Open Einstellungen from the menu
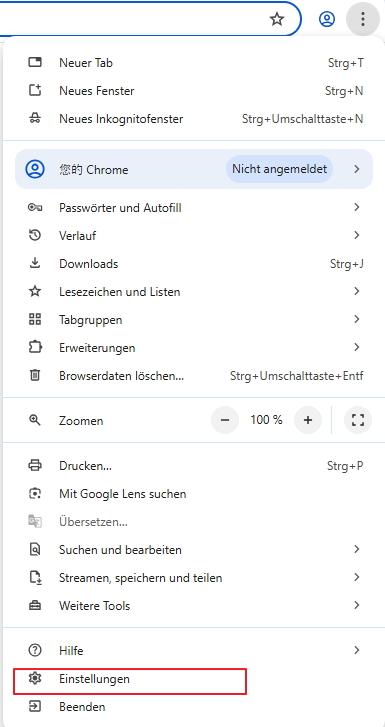Screen dimensions: 385x727 pos(194,679)
